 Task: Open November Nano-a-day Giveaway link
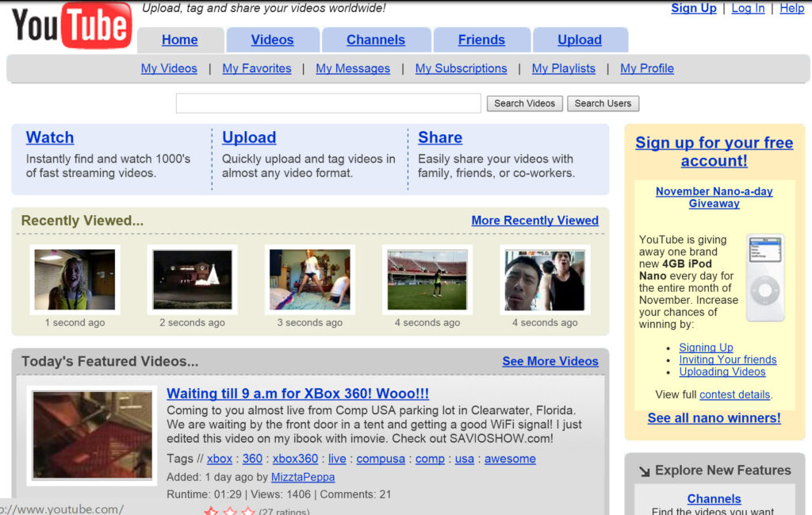coord(714,198)
